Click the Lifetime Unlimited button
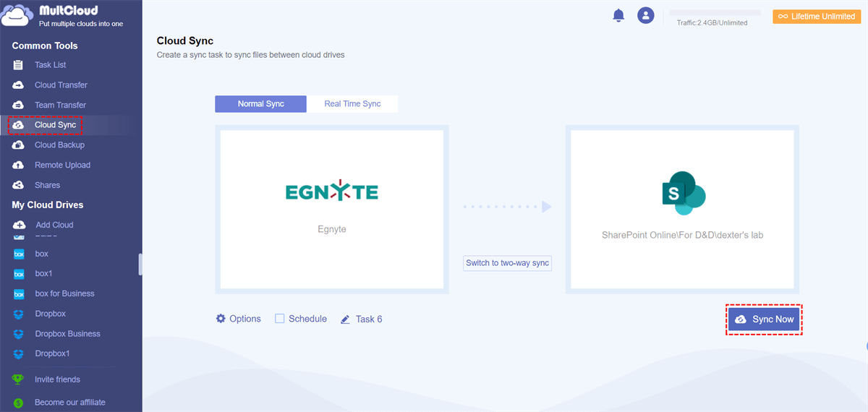 coord(816,16)
